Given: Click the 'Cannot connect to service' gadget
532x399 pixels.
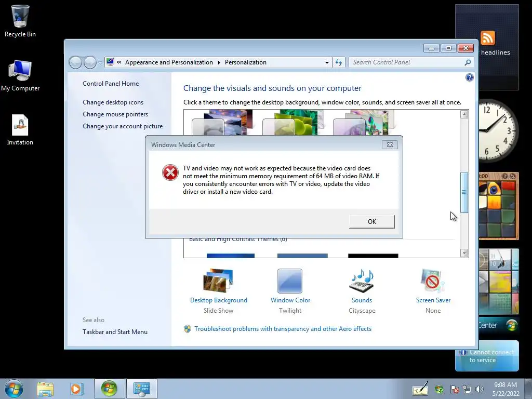Looking at the screenshot, I should pyautogui.click(x=488, y=356).
